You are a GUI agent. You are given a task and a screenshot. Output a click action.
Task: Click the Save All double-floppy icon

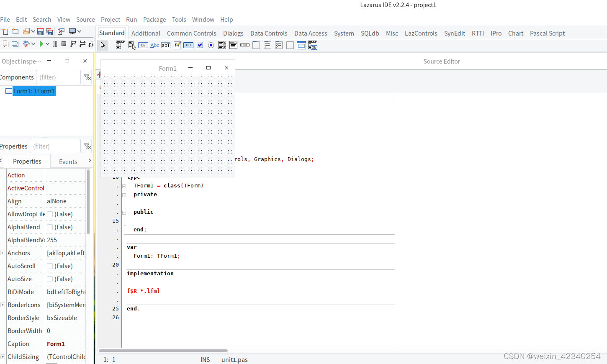coord(49,31)
